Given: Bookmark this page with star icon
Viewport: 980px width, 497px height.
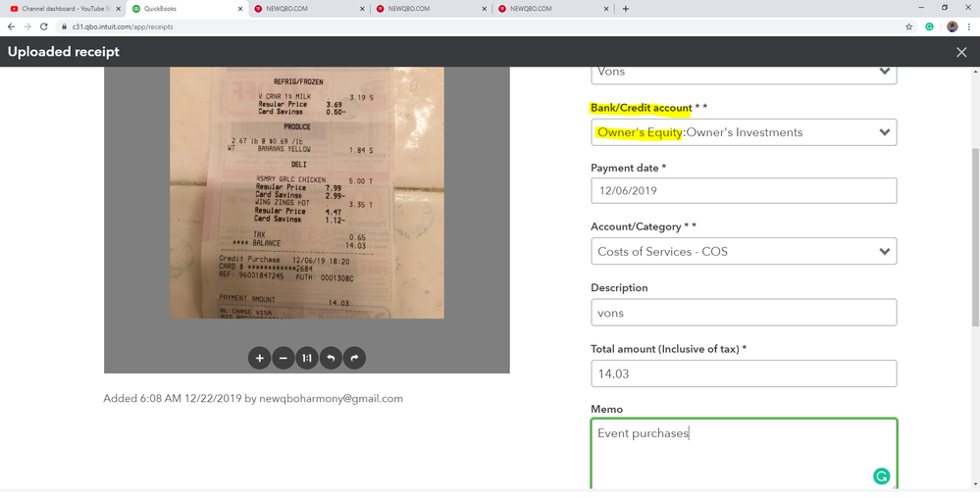Looking at the screenshot, I should click(908, 26).
